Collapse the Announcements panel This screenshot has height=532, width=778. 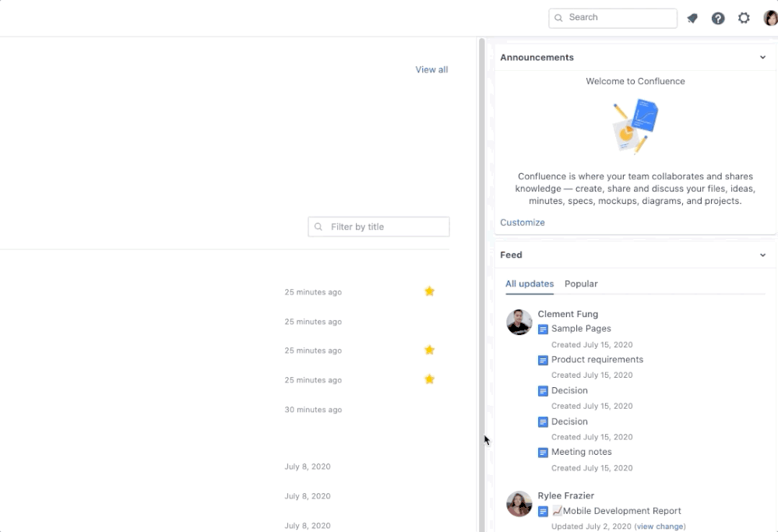762,57
